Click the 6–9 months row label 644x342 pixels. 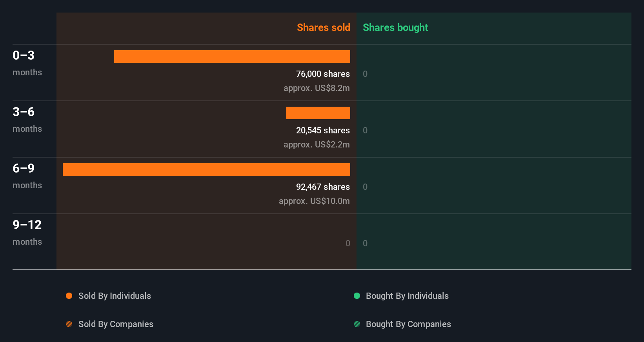point(27,176)
